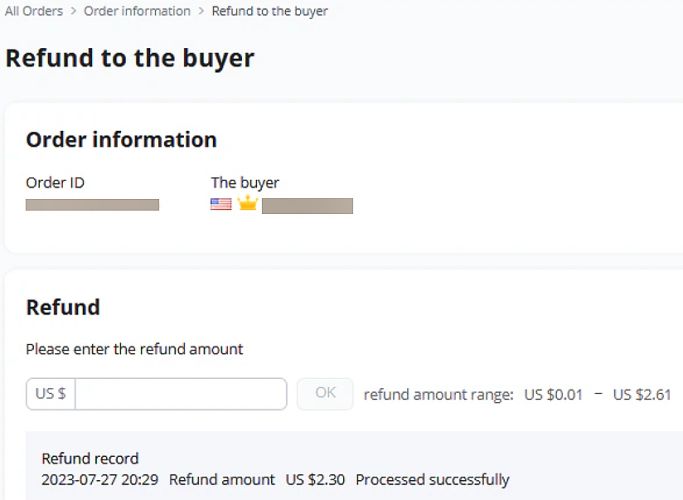This screenshot has height=500, width=683.
Task: Click the redacted buyer name
Action: [x=308, y=206]
